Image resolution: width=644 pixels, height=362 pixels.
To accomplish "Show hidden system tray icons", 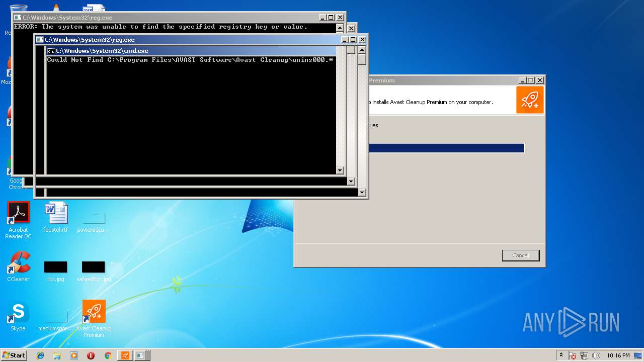I will 561,355.
